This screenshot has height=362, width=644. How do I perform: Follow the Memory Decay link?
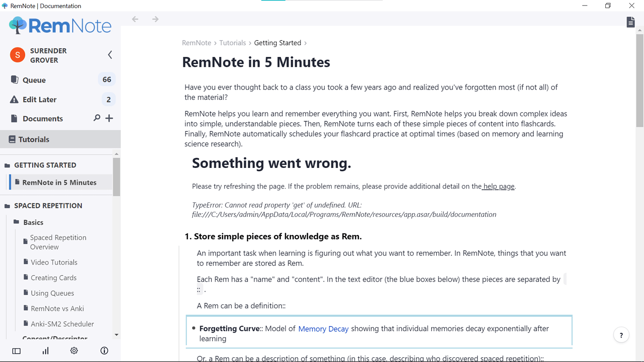(x=323, y=328)
